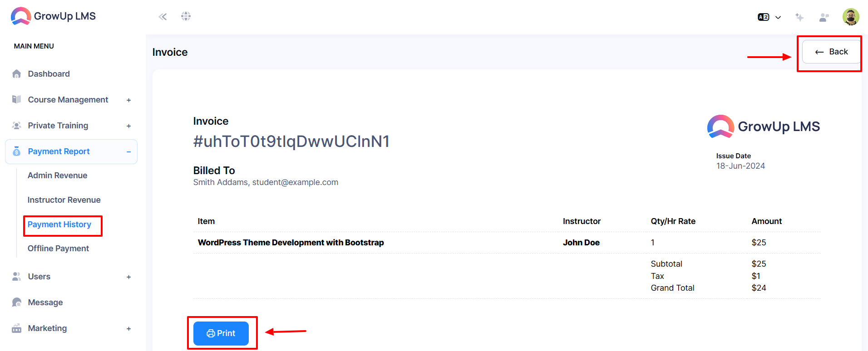Print the invoice
The height and width of the screenshot is (351, 868).
[221, 333]
